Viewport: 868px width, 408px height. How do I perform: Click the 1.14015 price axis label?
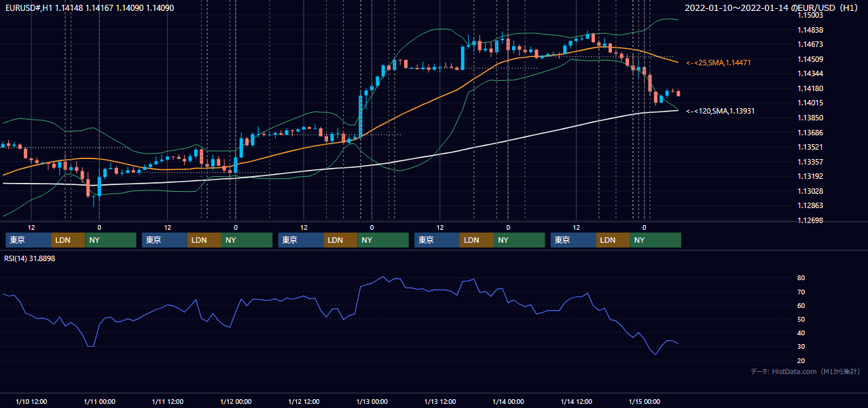coord(810,103)
